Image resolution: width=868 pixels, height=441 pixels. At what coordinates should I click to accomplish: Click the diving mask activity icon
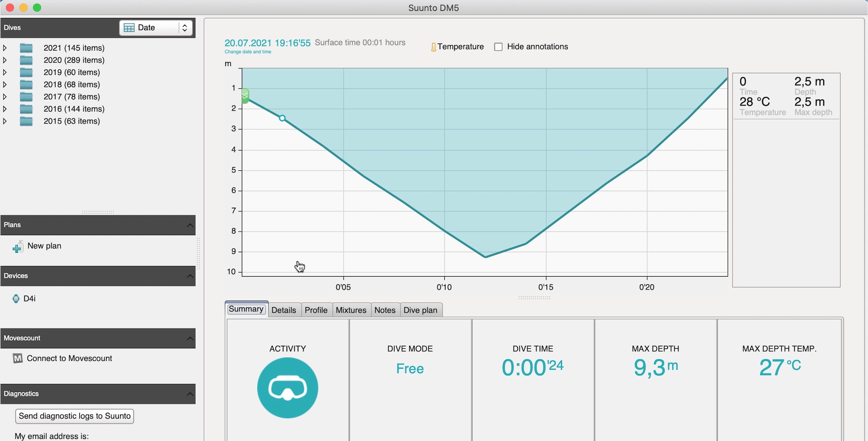point(287,388)
